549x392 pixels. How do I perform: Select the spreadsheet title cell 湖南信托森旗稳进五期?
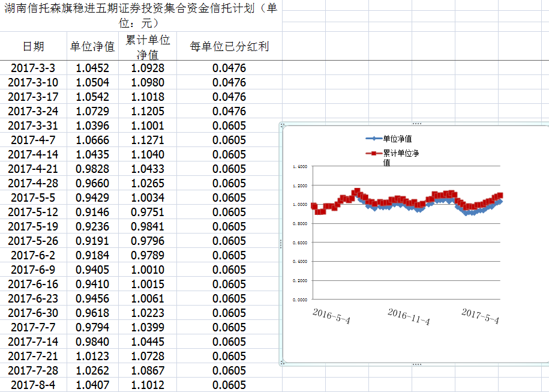(x=140, y=16)
